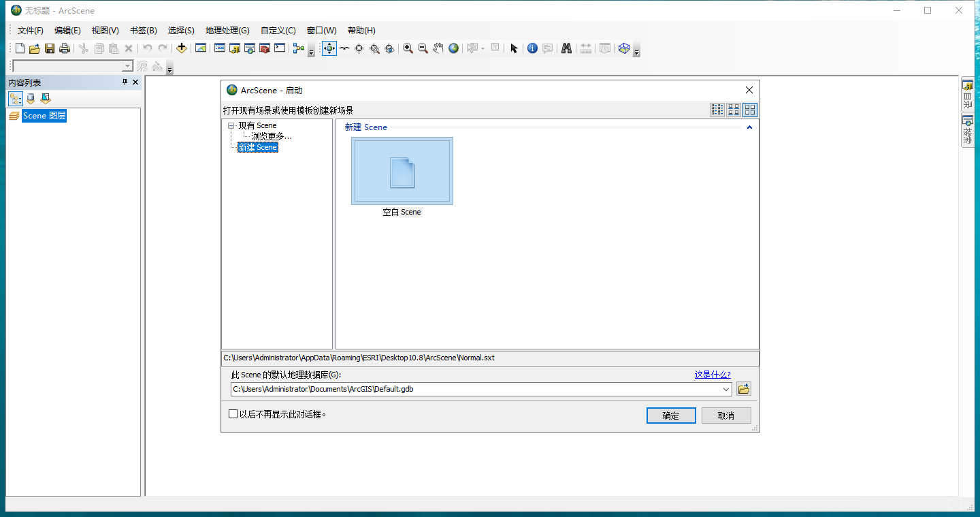
Task: Open the 搜索 side tab
Action: click(967, 129)
